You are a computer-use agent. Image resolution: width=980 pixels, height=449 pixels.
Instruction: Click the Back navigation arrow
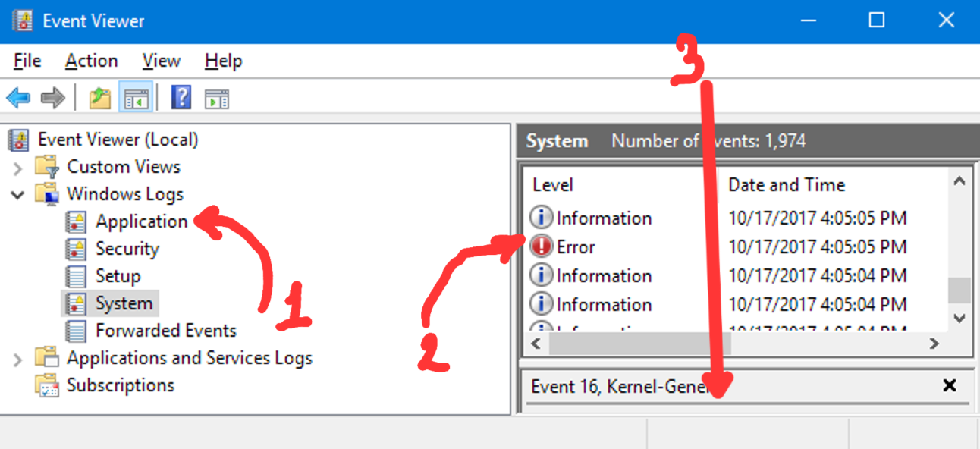point(18,97)
